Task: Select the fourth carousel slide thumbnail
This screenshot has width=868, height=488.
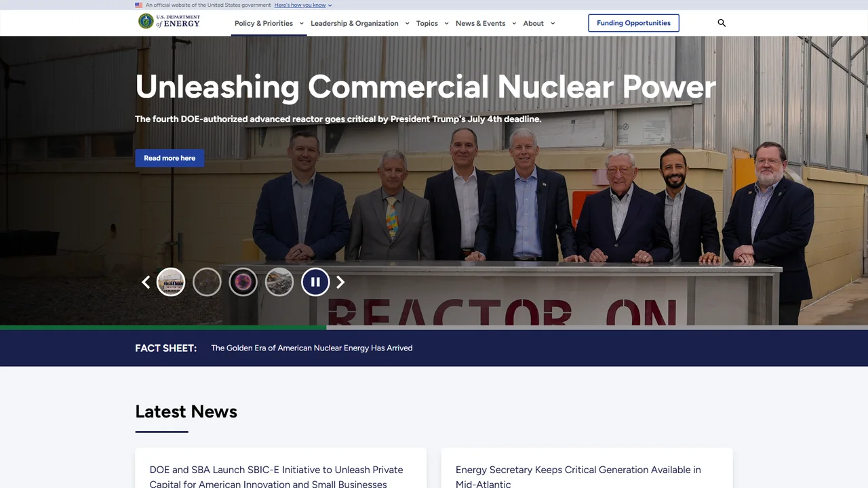Action: (279, 282)
